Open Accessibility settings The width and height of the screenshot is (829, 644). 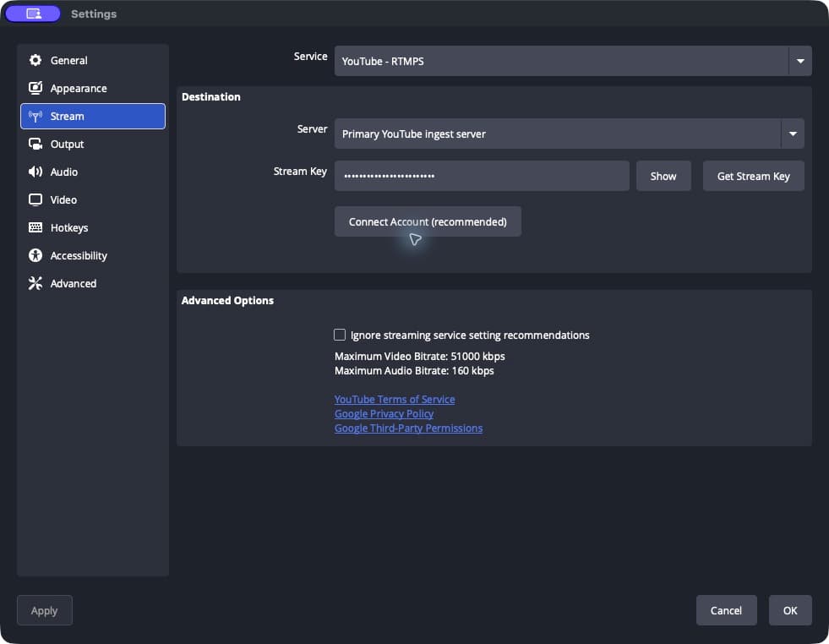(x=92, y=255)
